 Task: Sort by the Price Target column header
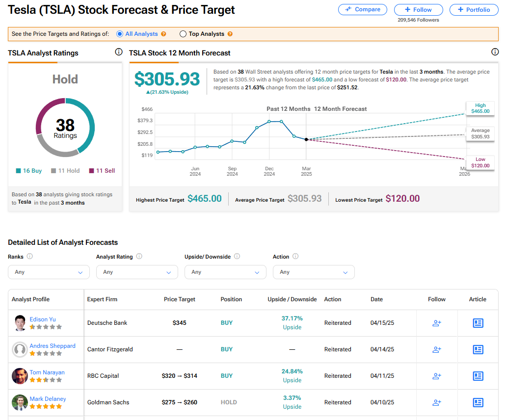[180, 299]
